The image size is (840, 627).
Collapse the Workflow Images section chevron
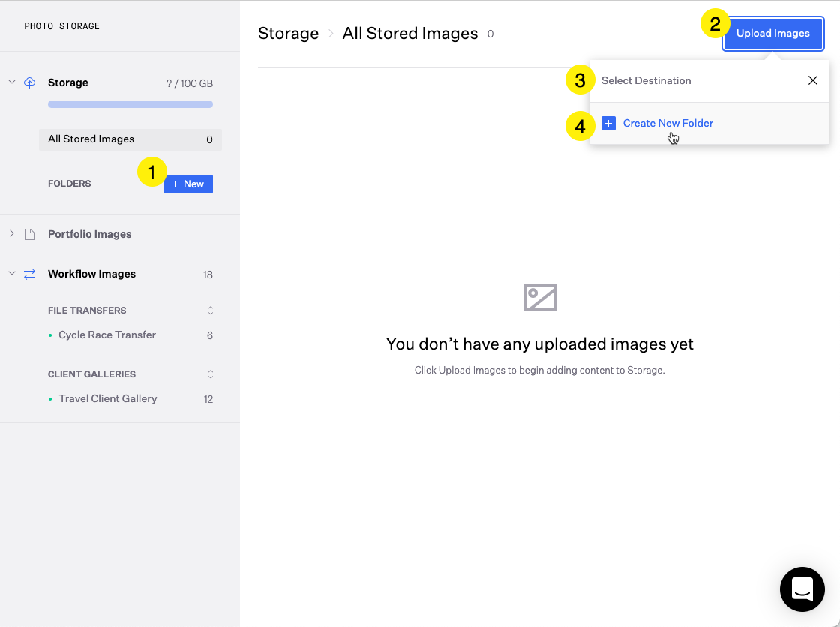tap(12, 274)
